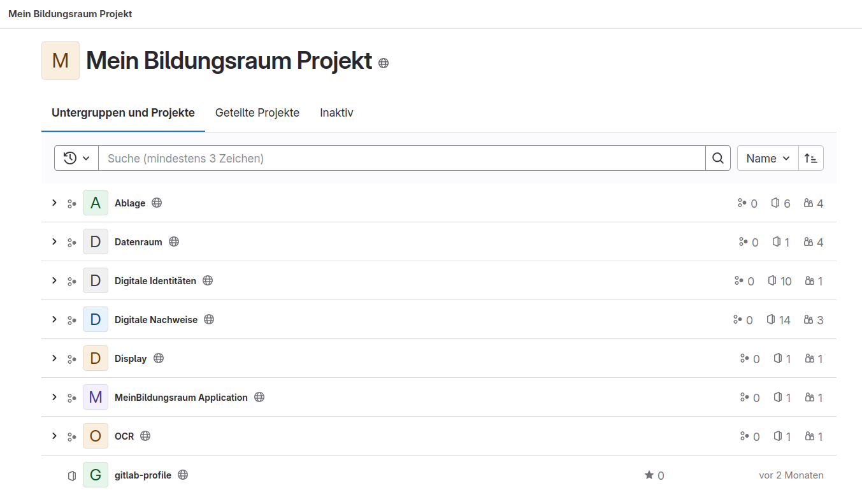Click the search magnifier button
This screenshot has width=862, height=504.
718,158
